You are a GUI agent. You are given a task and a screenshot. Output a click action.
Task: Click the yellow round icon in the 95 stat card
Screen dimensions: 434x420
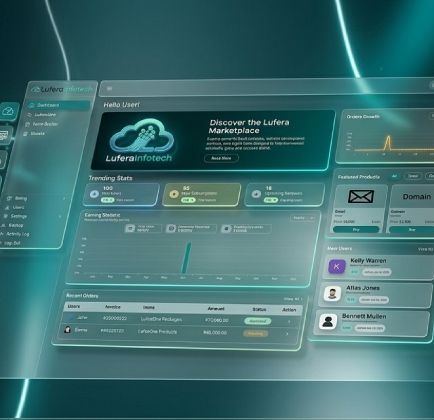pos(174,194)
